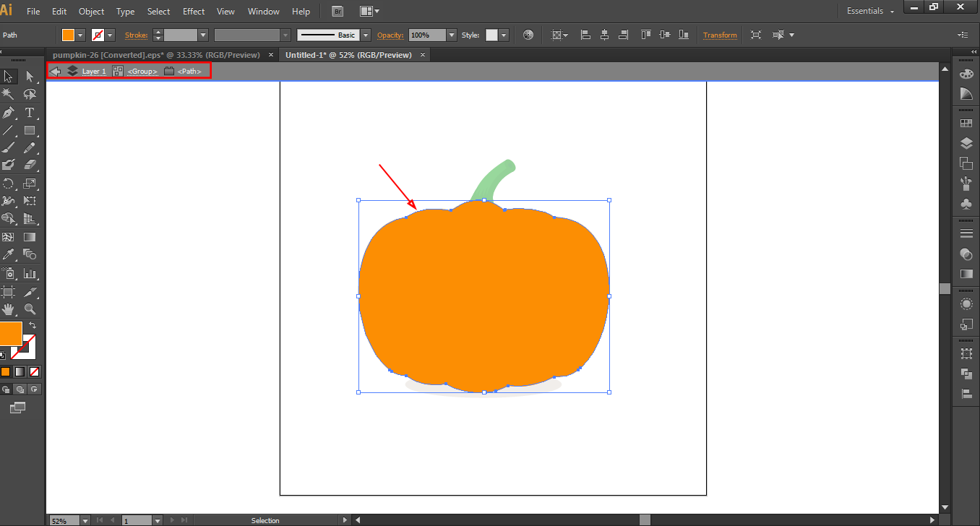This screenshot has width=980, height=526.
Task: Set paint mode to None
Action: click(34, 371)
